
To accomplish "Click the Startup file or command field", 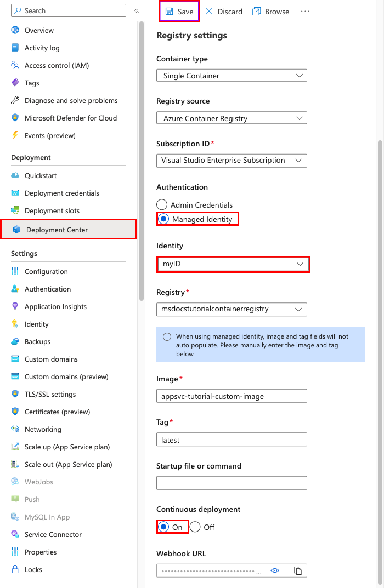I will [x=231, y=483].
